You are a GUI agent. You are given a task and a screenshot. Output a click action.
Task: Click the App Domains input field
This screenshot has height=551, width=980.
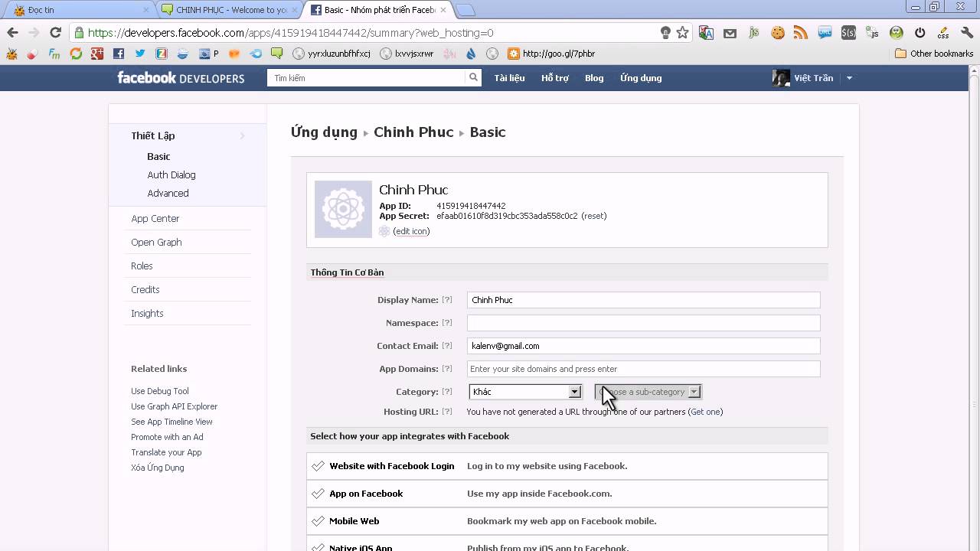click(x=643, y=369)
